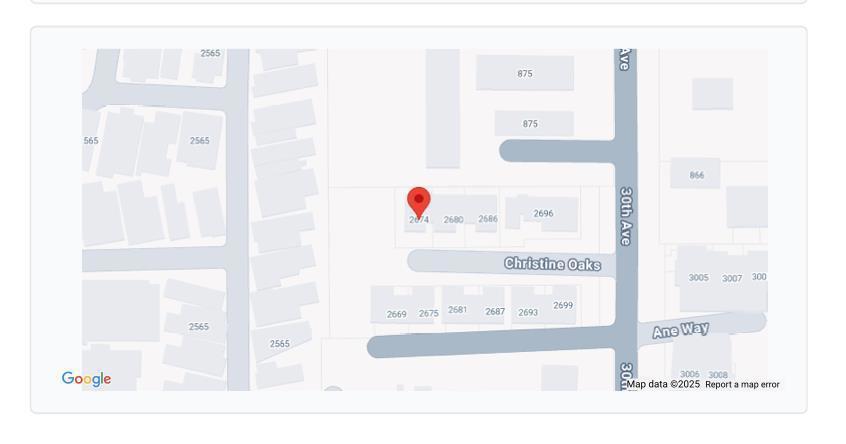Viewport: 846px width, 444px height.
Task: Select building numbered 2696
Action: 543,213
